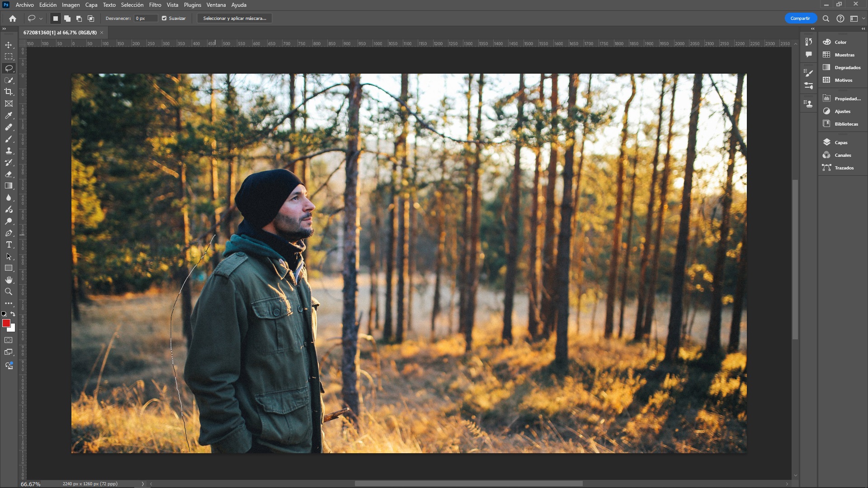Select the Blur tool
The width and height of the screenshot is (868, 488).
pos(9,197)
